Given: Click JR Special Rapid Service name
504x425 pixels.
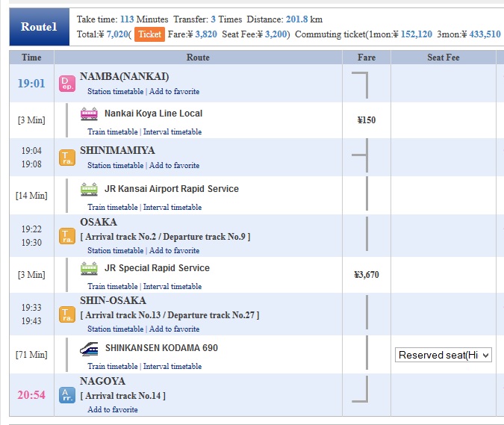Looking at the screenshot, I should 157,268.
